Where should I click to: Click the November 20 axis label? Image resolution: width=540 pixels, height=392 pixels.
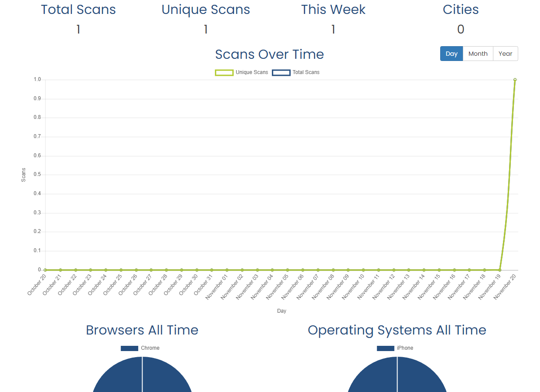505,287
